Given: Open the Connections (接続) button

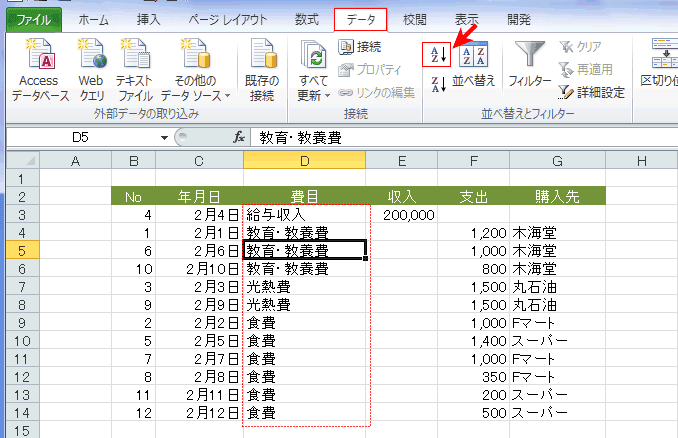Looking at the screenshot, I should tap(360, 47).
